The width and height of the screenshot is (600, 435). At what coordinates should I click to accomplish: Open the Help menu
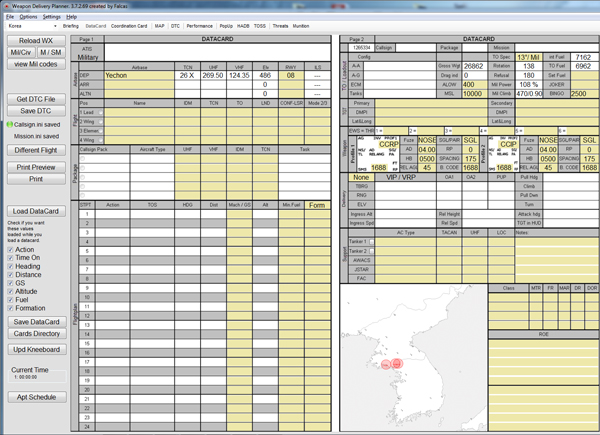point(72,17)
